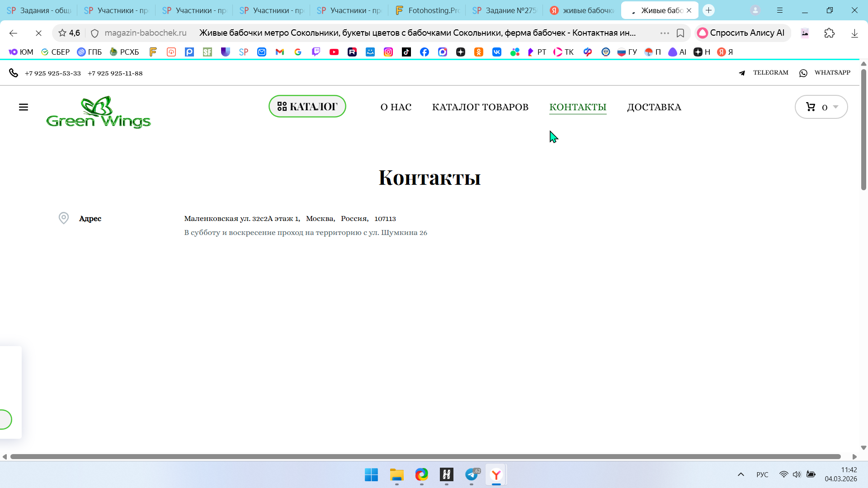The width and height of the screenshot is (868, 488).
Task: Open the shopping cart icon
Action: click(811, 107)
